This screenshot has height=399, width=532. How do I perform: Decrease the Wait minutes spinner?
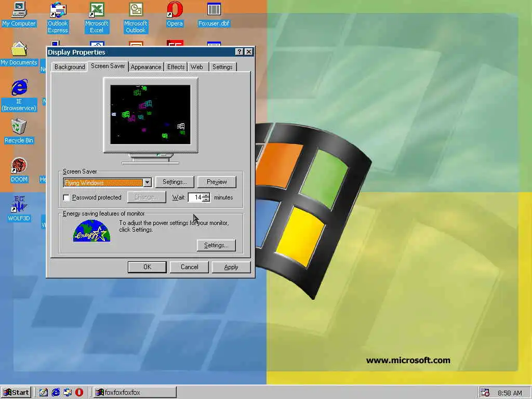206,199
